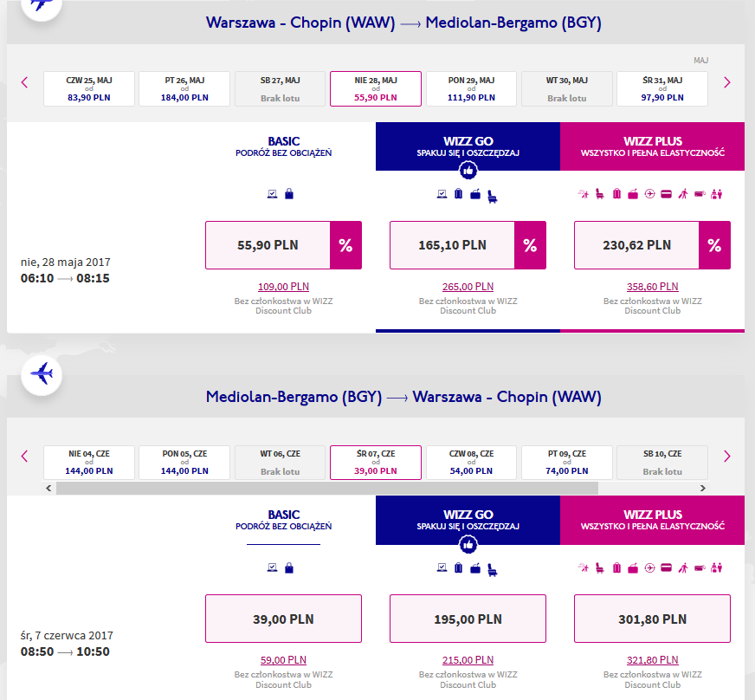The image size is (755, 700).
Task: Choose the PT 09, CZE date tab
Action: point(567,463)
